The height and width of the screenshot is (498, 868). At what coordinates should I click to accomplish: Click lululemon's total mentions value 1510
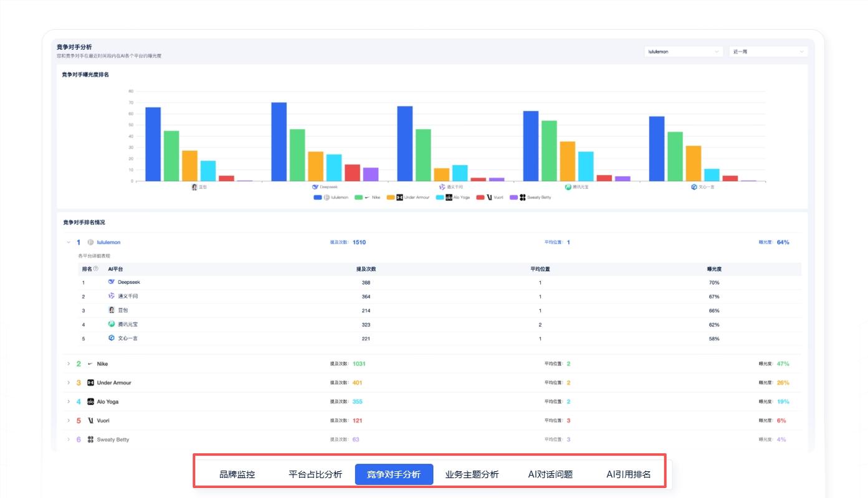tap(359, 242)
